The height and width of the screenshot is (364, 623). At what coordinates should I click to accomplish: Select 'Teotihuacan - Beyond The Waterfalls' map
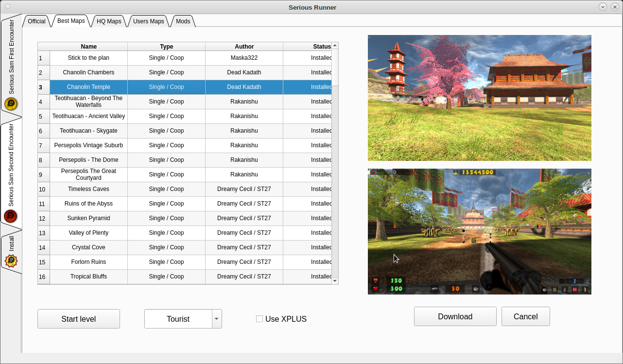click(x=89, y=102)
